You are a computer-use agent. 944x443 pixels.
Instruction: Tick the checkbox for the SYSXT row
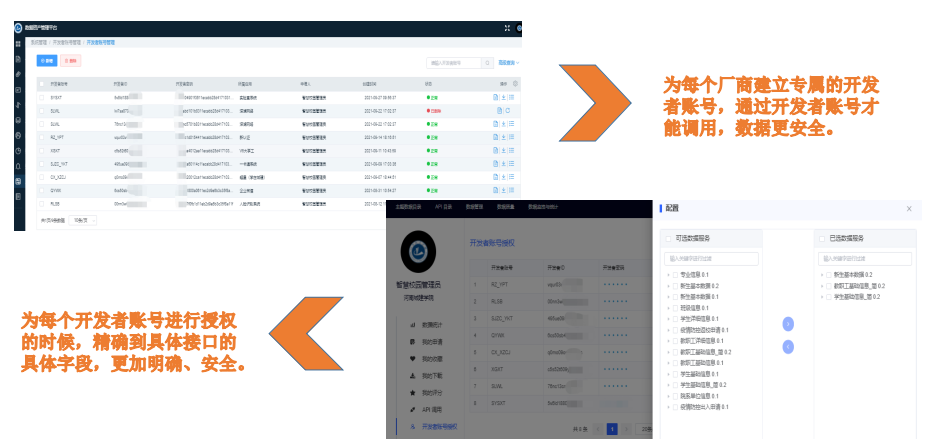click(41, 97)
